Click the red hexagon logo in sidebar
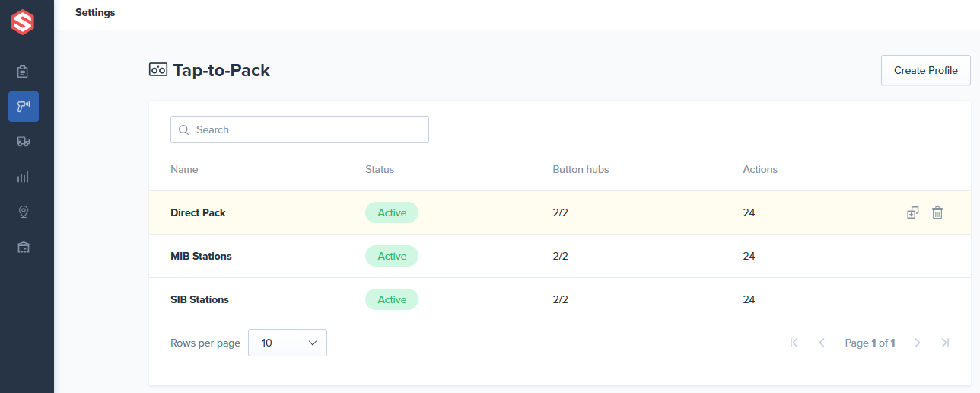The width and height of the screenshot is (980, 393). 23,22
